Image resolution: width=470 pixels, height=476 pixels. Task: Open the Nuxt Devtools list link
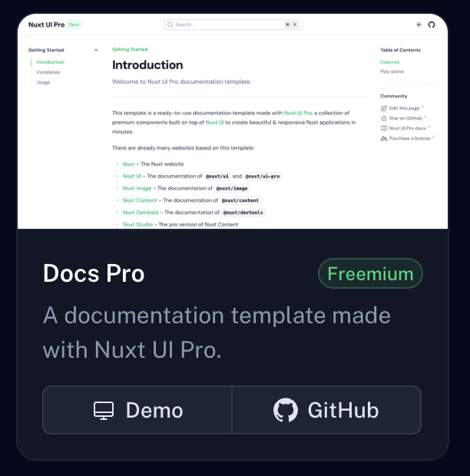(x=141, y=213)
